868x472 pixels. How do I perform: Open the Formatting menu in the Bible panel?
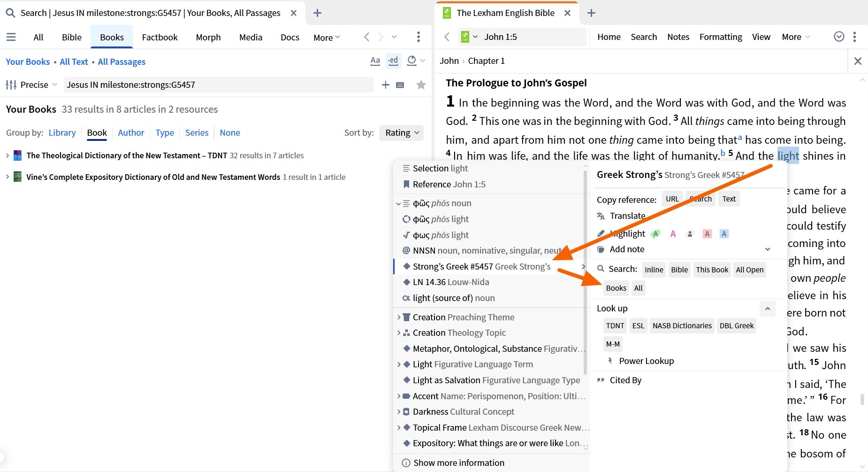721,37
